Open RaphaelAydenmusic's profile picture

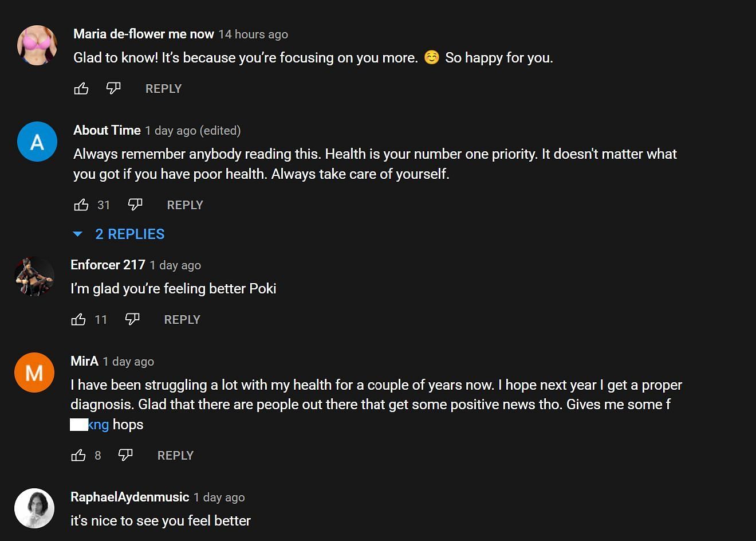pos(34,508)
